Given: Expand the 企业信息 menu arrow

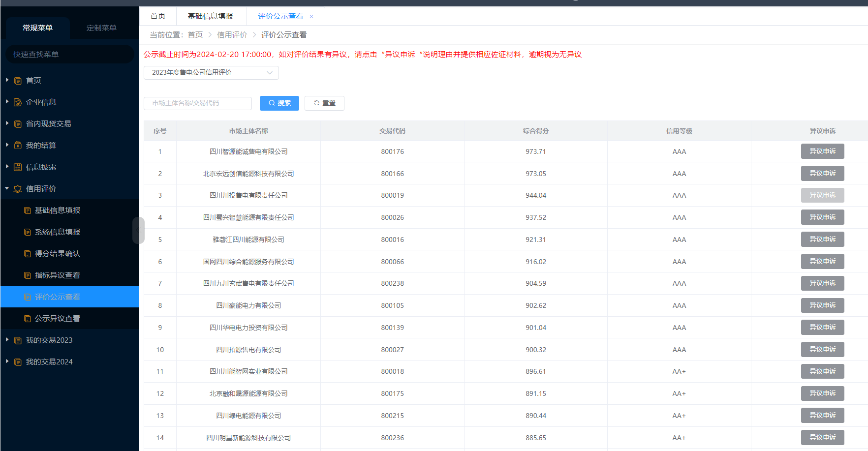Looking at the screenshot, I should (7, 102).
